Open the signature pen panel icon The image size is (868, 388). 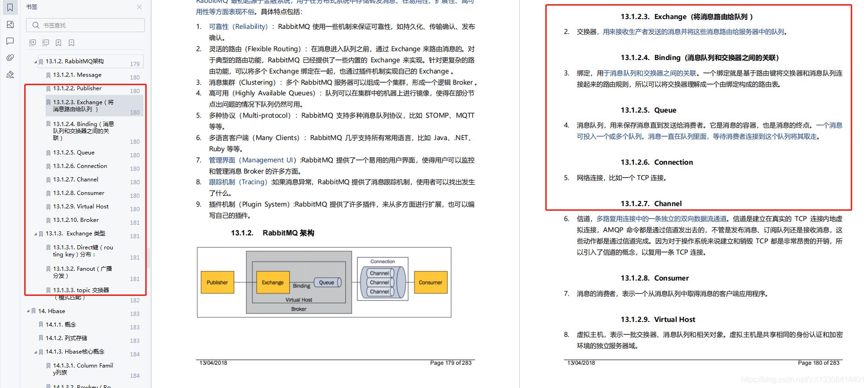point(10,74)
